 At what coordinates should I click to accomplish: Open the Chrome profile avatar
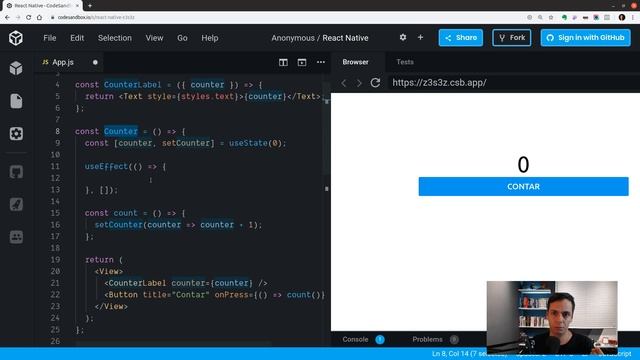click(622, 17)
